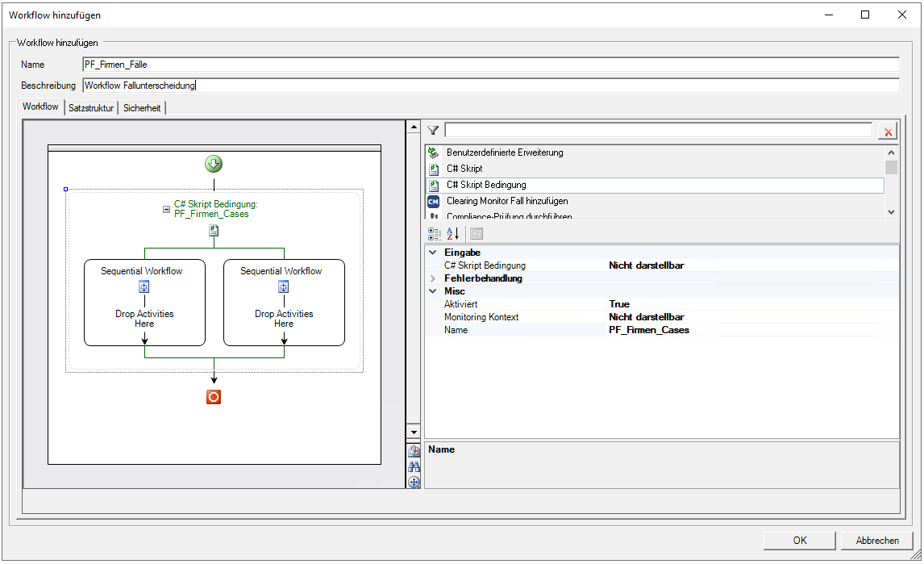
Task: Collapse the C# Skript Bedingung activity node
Action: (x=166, y=210)
